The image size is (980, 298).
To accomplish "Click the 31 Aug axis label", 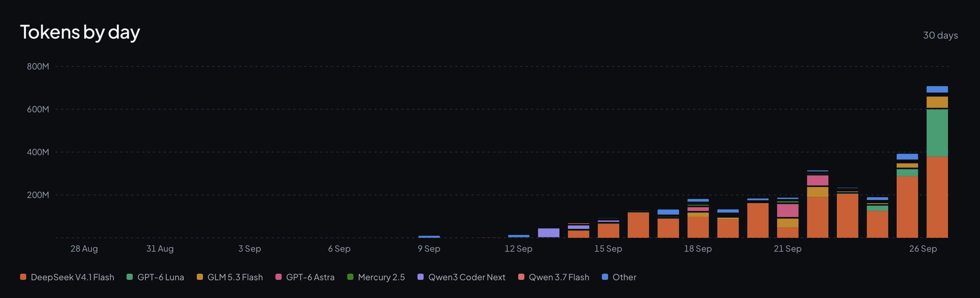I will click(x=160, y=249).
